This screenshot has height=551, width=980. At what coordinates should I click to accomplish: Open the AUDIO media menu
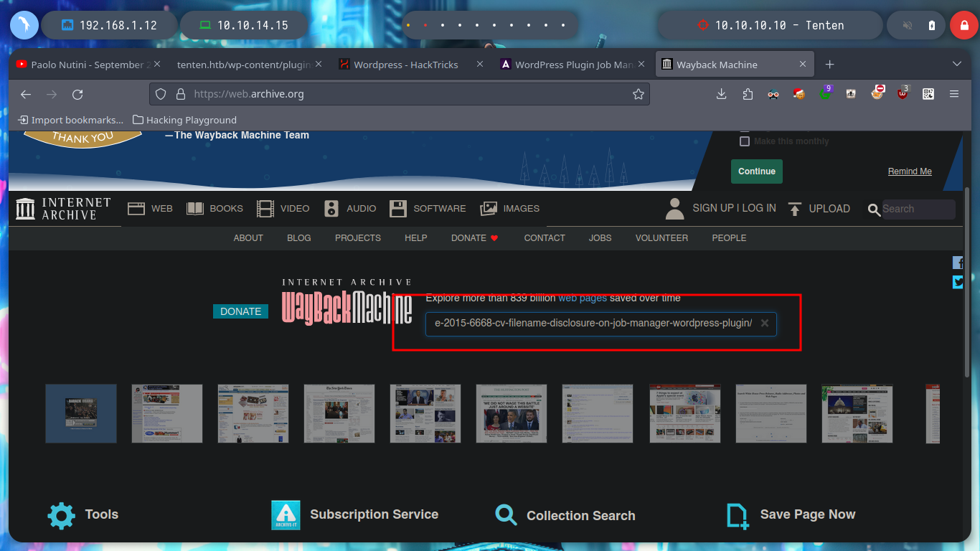[x=349, y=209]
